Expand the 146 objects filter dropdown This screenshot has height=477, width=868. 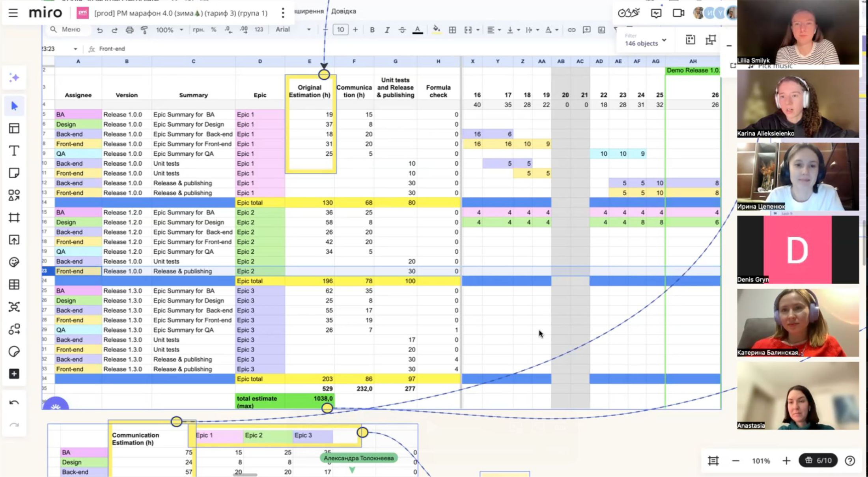(x=646, y=40)
